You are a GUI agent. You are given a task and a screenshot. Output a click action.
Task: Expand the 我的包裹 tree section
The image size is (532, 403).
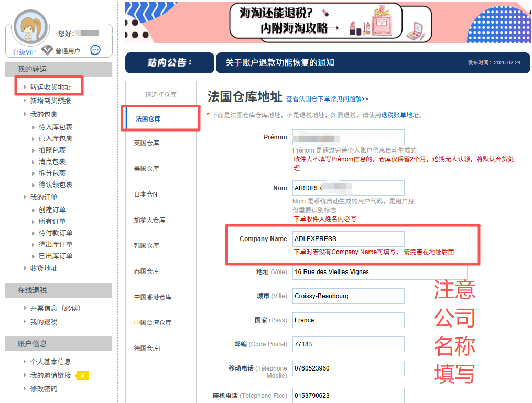pyautogui.click(x=44, y=114)
